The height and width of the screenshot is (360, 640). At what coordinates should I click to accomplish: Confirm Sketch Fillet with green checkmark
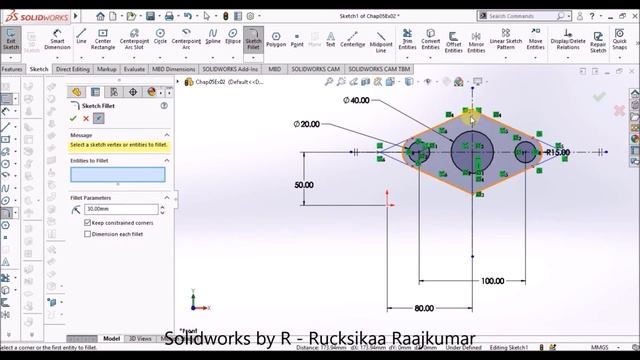click(73, 118)
